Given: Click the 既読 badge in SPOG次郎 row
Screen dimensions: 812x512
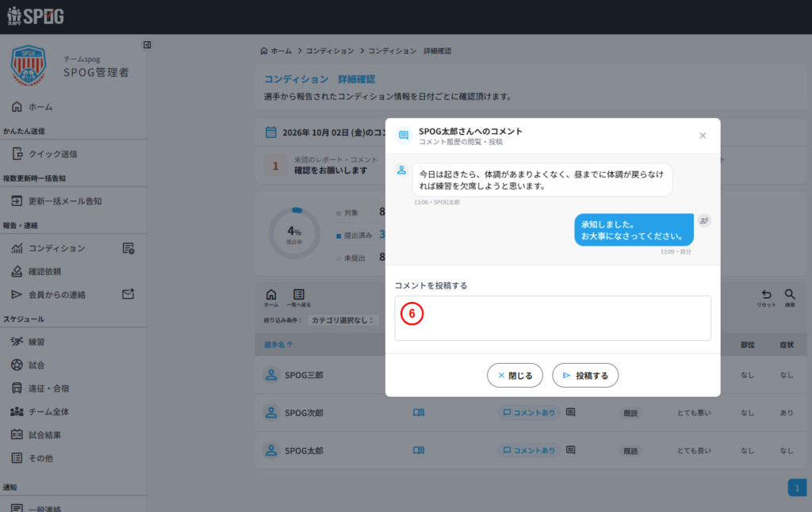Looking at the screenshot, I should click(630, 413).
